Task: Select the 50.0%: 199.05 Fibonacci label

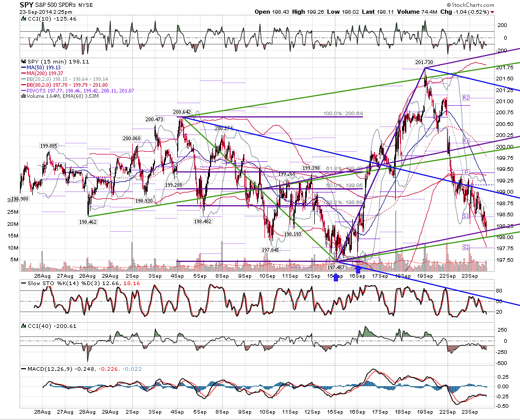Action: [344, 186]
